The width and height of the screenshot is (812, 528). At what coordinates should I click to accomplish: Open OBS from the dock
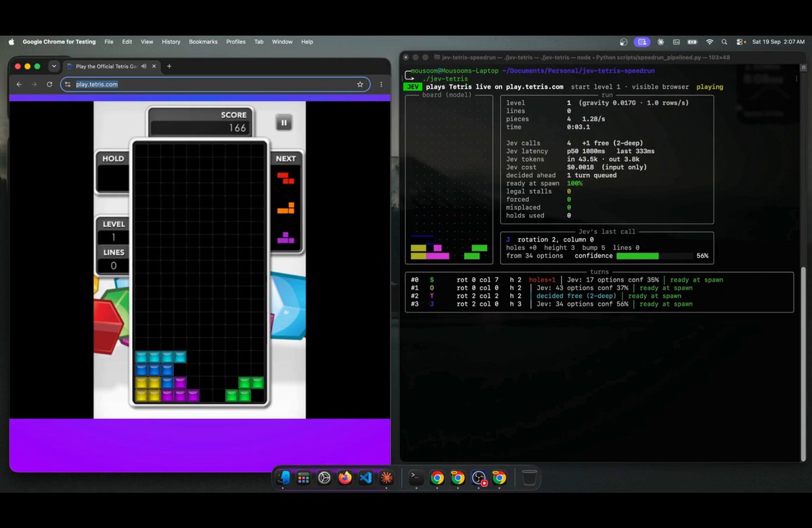(479, 478)
